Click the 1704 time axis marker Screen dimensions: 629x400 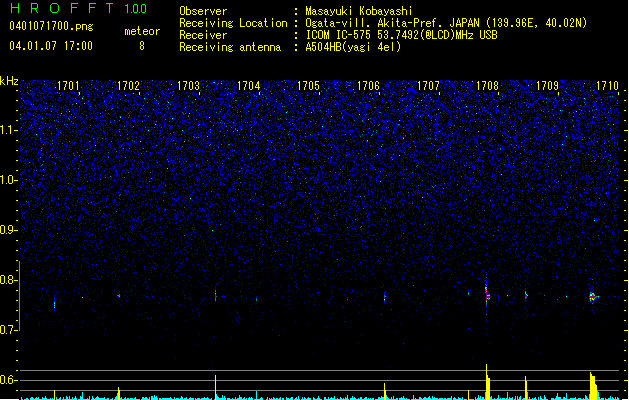[x=249, y=86]
